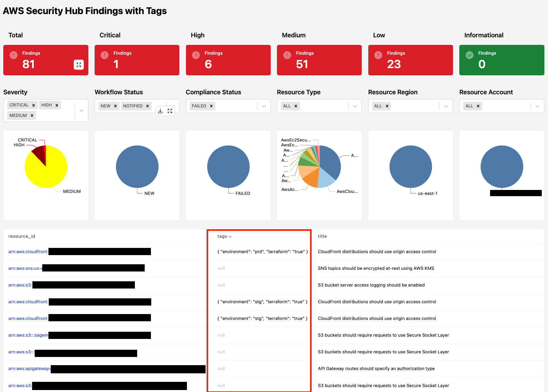Remove the MEDIUM severity filter tag
548x392 pixels.
pyautogui.click(x=32, y=116)
